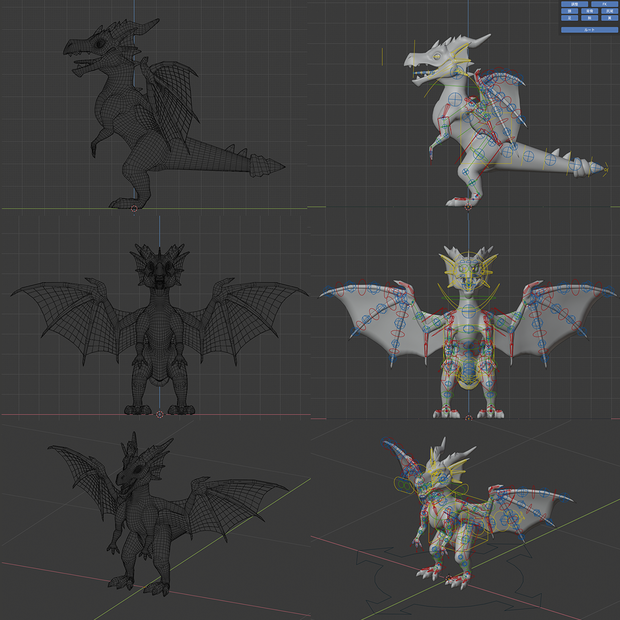Click bottom-right small layer button above ルート

click(609, 18)
